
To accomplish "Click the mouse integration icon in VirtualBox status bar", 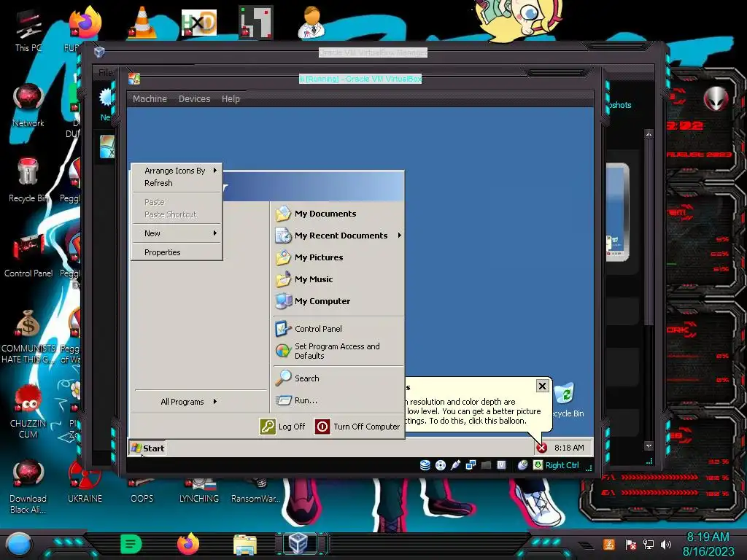I will tap(522, 465).
